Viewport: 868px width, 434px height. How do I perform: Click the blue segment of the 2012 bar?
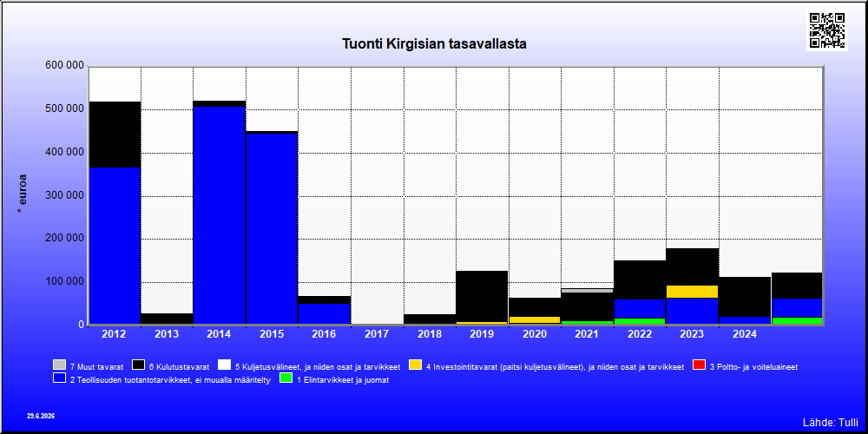tap(115, 246)
